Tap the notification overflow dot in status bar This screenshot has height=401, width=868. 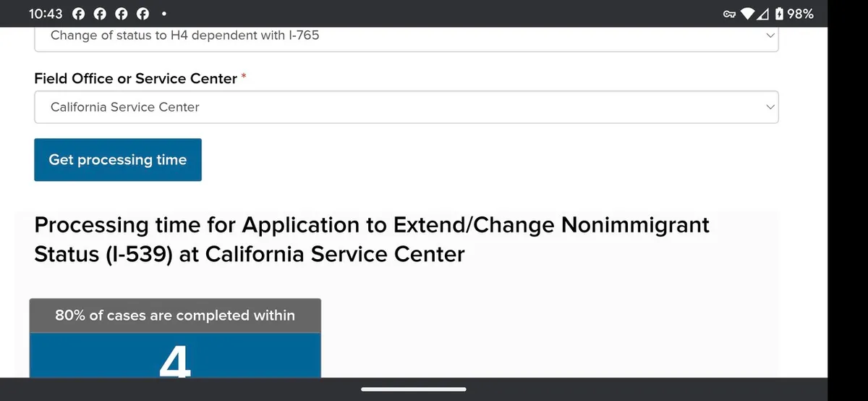[165, 14]
